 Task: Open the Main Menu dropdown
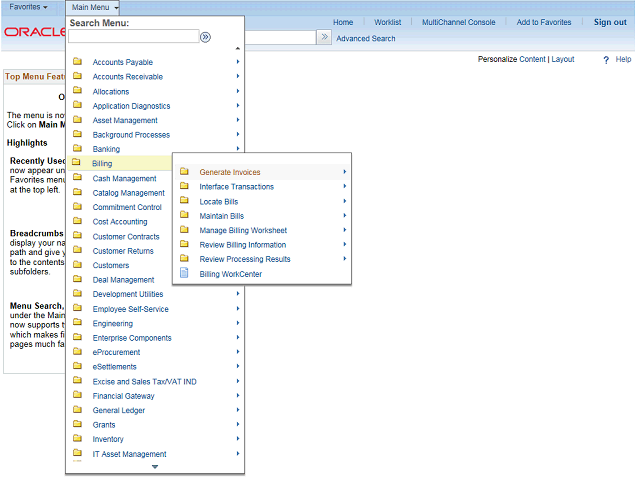[93, 7]
